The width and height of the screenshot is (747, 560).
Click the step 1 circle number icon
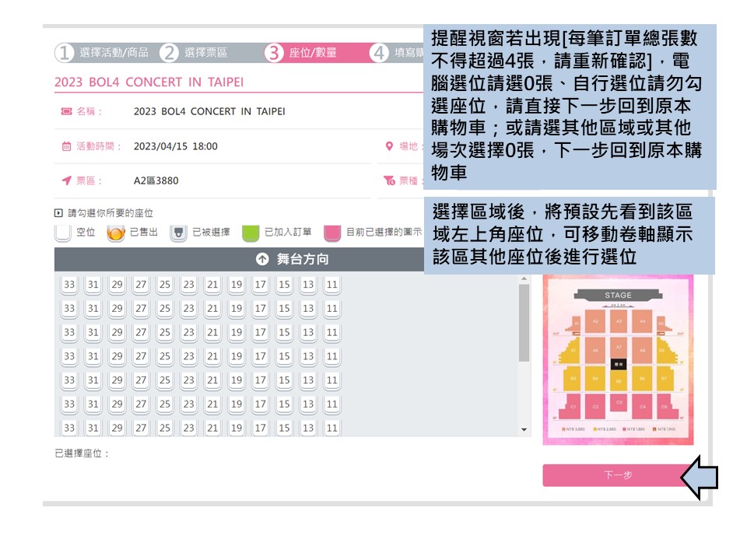(x=65, y=53)
